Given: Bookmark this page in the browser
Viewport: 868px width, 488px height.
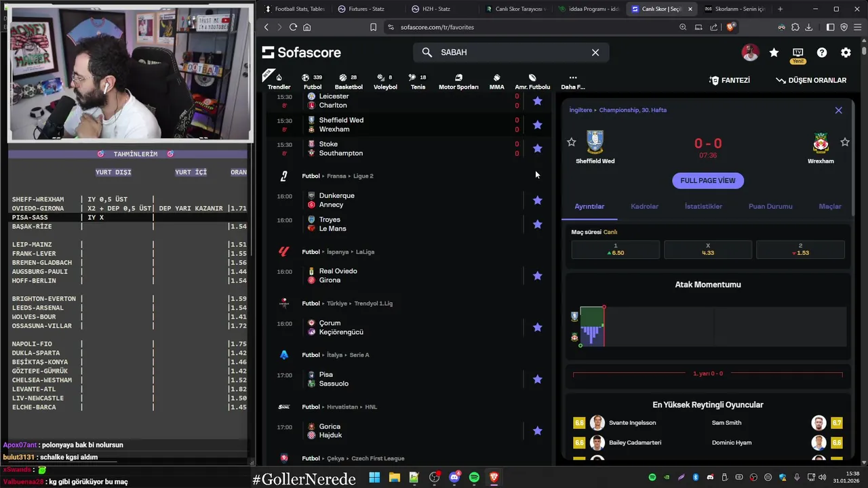Looking at the screenshot, I should [373, 27].
